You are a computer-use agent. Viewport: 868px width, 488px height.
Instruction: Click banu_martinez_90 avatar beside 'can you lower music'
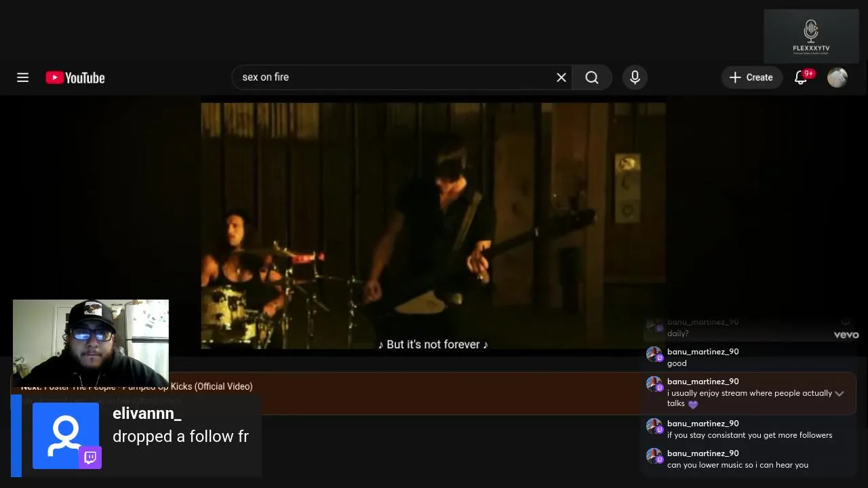[x=654, y=456]
